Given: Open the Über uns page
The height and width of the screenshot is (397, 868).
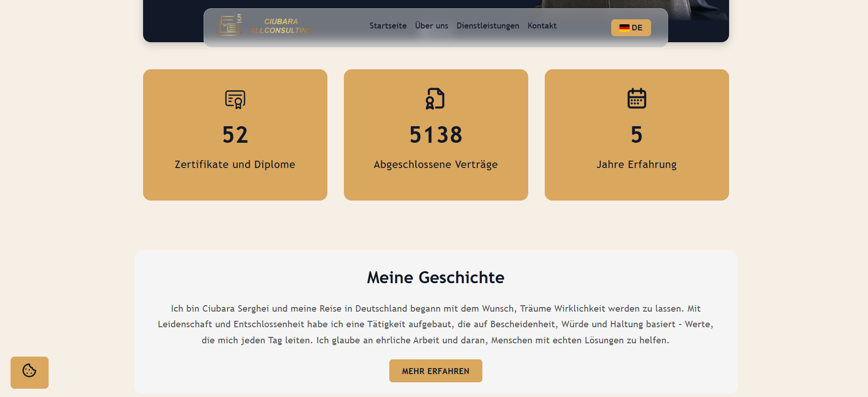Looking at the screenshot, I should click(431, 26).
